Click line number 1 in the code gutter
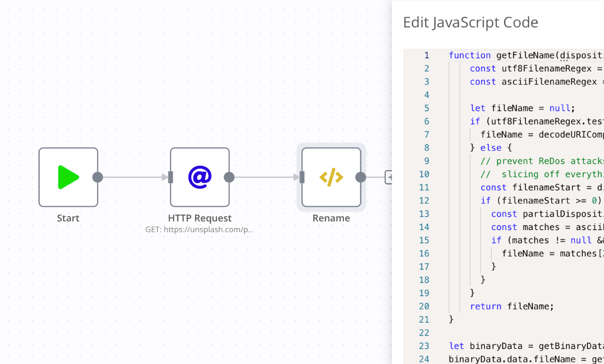The image size is (604, 364). coord(427,55)
